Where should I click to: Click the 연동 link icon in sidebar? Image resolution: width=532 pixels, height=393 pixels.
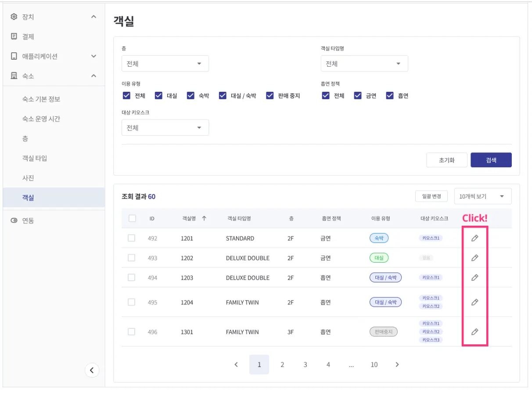click(14, 220)
